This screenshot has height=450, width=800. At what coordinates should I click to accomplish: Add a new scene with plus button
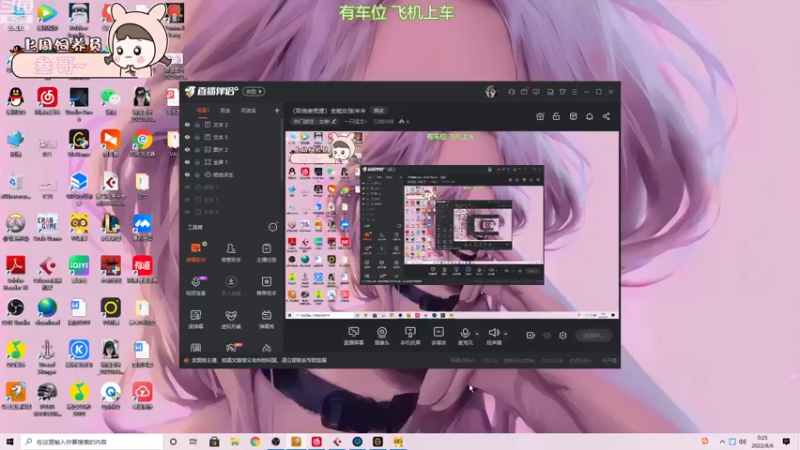coord(277,110)
